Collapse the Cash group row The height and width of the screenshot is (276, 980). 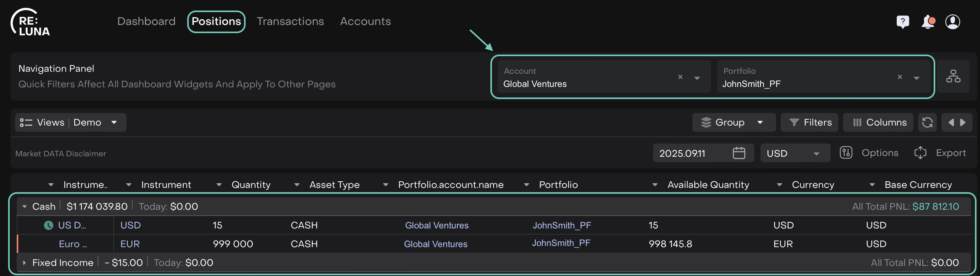25,207
